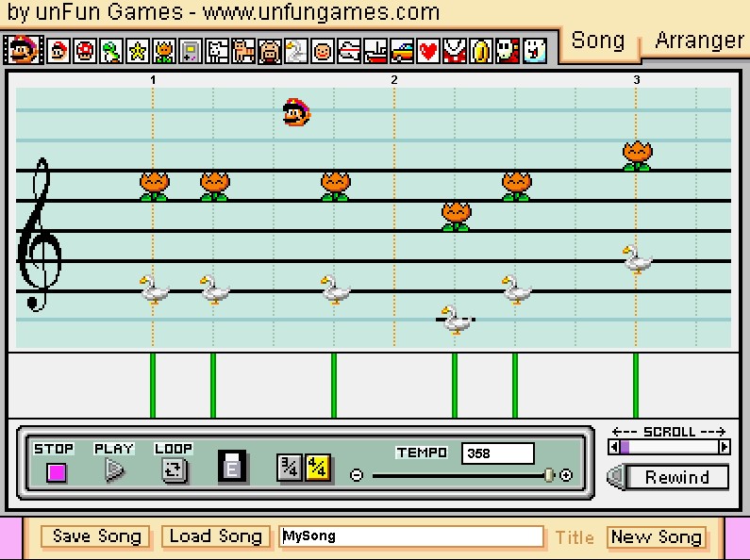Switch to 4/4 time signature
The width and height of the screenshot is (750, 560).
317,468
